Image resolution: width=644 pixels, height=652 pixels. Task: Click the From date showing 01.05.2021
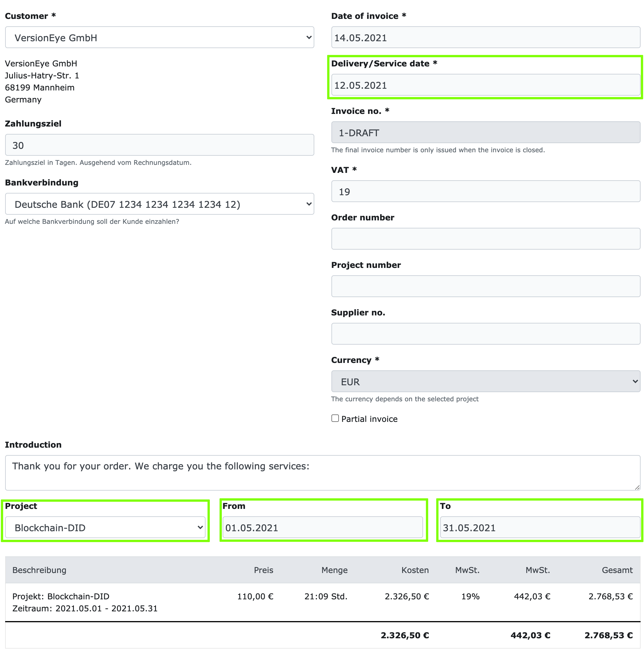323,527
